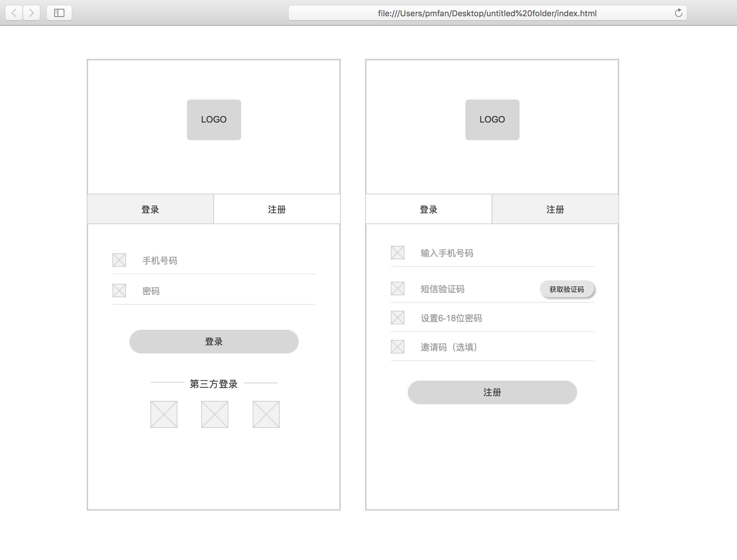Image resolution: width=737 pixels, height=560 pixels.
Task: Click the page reload icon
Action: (x=678, y=13)
